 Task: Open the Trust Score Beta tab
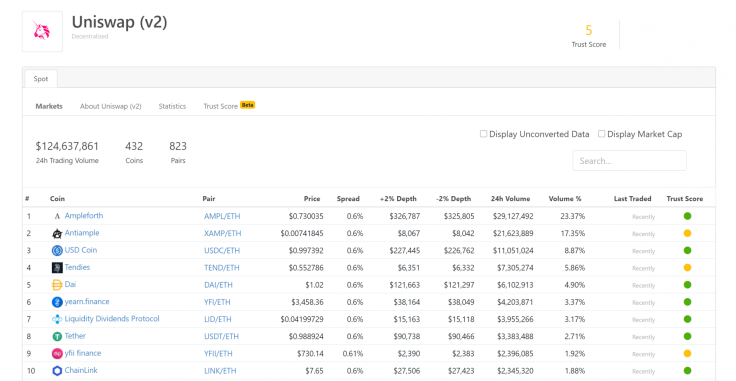pos(229,106)
